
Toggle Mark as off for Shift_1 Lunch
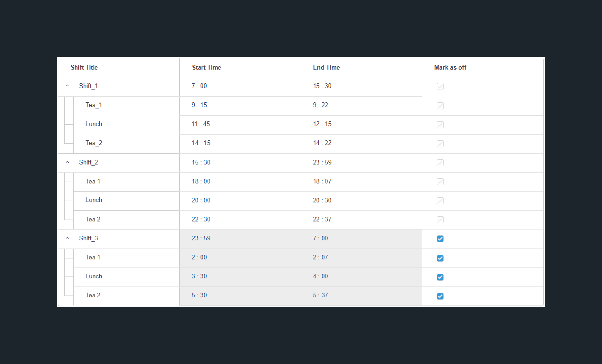(440, 125)
